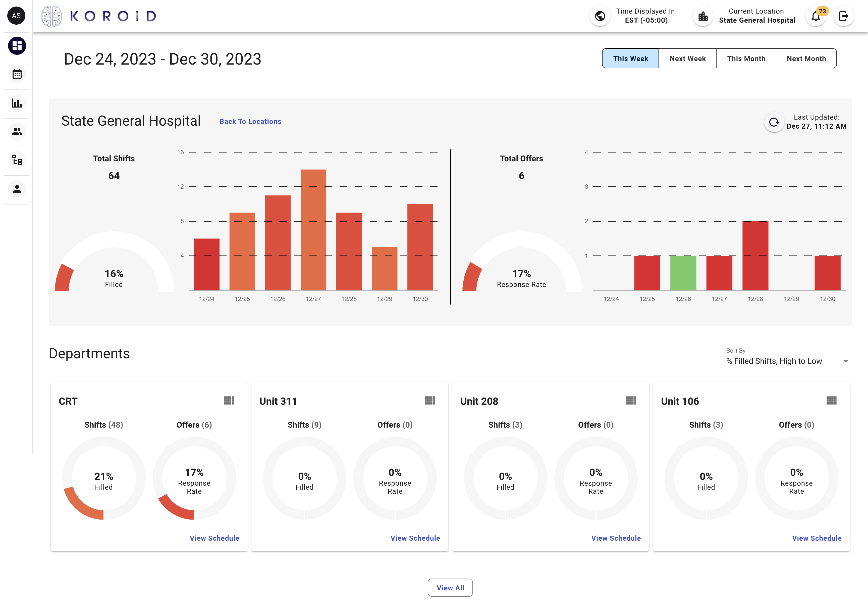Click the globe timezone icon
The image size is (868, 613).
[600, 16]
